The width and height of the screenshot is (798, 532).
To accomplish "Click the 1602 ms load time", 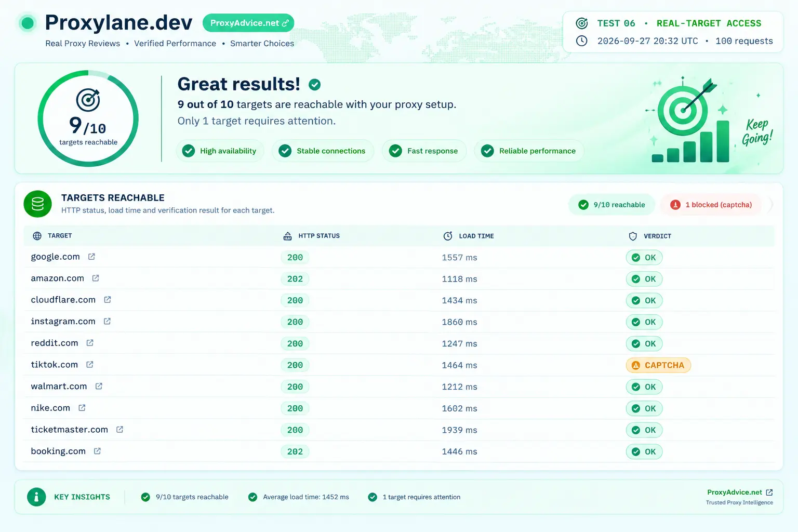I will coord(459,408).
